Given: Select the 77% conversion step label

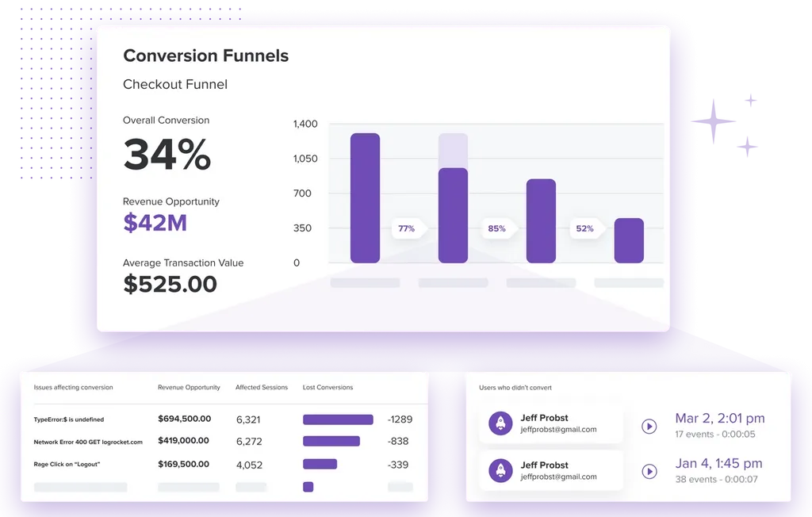Looking at the screenshot, I should [x=407, y=228].
